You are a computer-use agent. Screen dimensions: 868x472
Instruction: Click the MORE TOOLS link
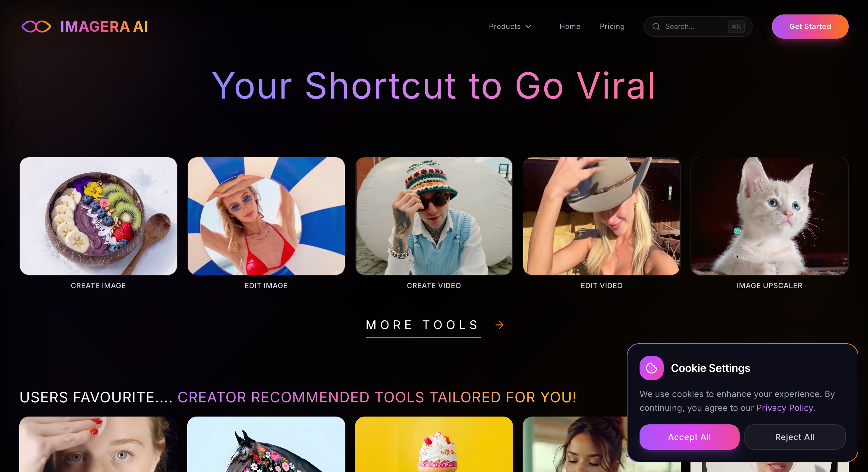click(423, 325)
